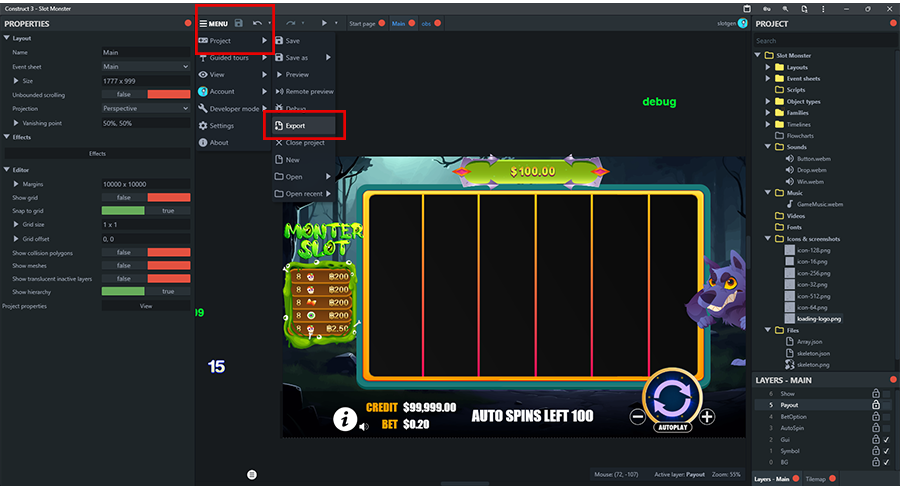Click lock icon for Symbol layer

click(x=876, y=451)
